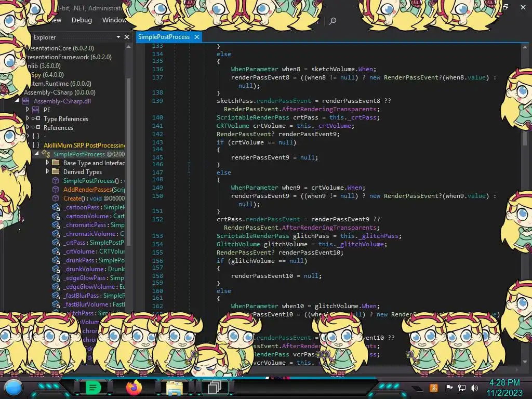The image size is (532, 399).
Task: Select the _cartoonVolume field
Action: tap(94, 216)
